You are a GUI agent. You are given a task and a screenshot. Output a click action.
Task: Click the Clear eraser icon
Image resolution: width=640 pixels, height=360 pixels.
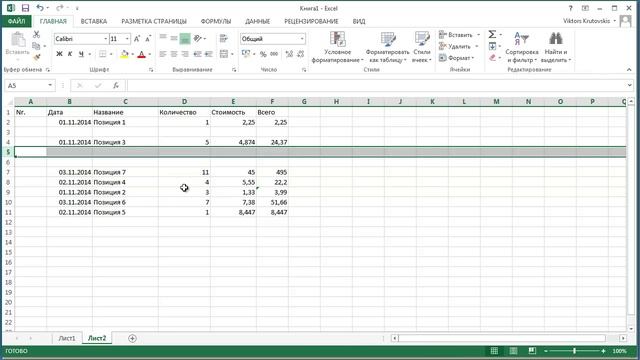click(x=492, y=58)
